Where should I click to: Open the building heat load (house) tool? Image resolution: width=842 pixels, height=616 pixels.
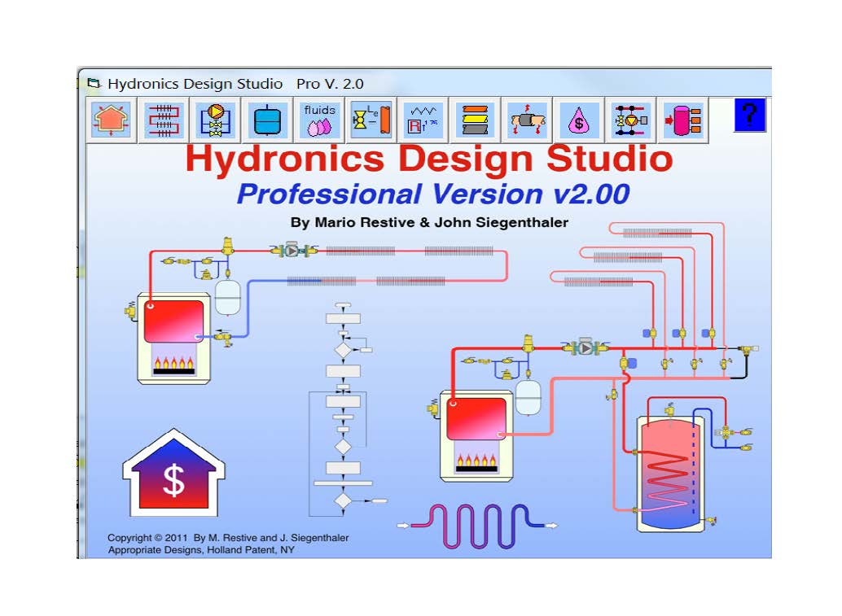pos(111,121)
